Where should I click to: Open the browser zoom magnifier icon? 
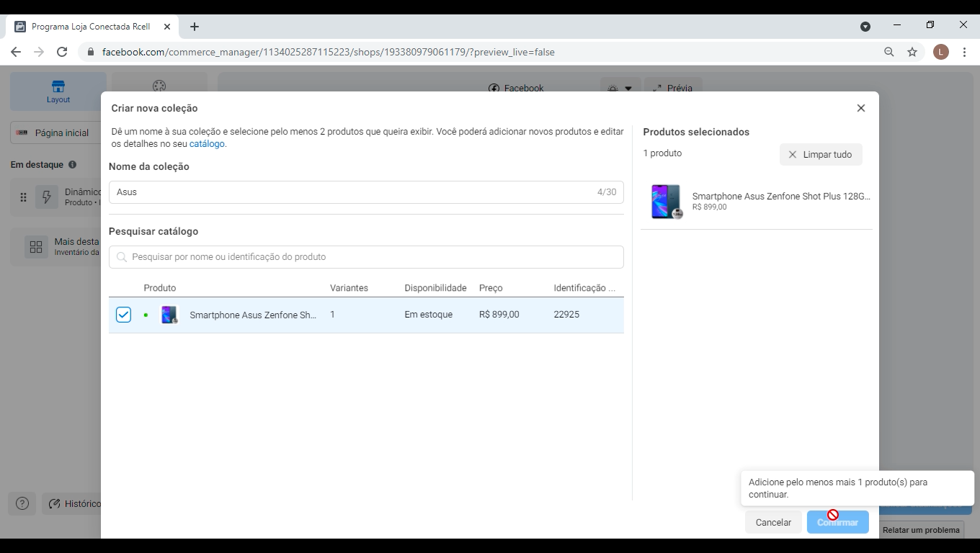(889, 52)
